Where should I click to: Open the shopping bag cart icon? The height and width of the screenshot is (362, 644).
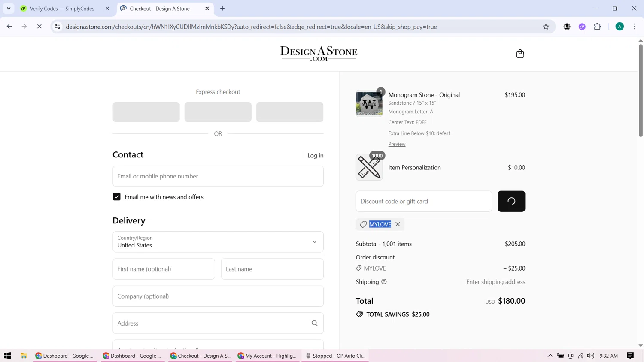pos(520,54)
